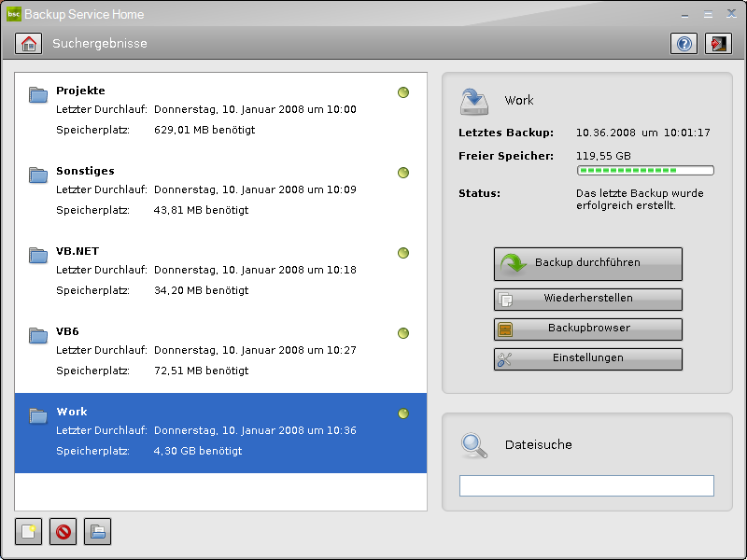Focus the Dateisuche search field
This screenshot has height=560, width=747.
click(x=586, y=485)
